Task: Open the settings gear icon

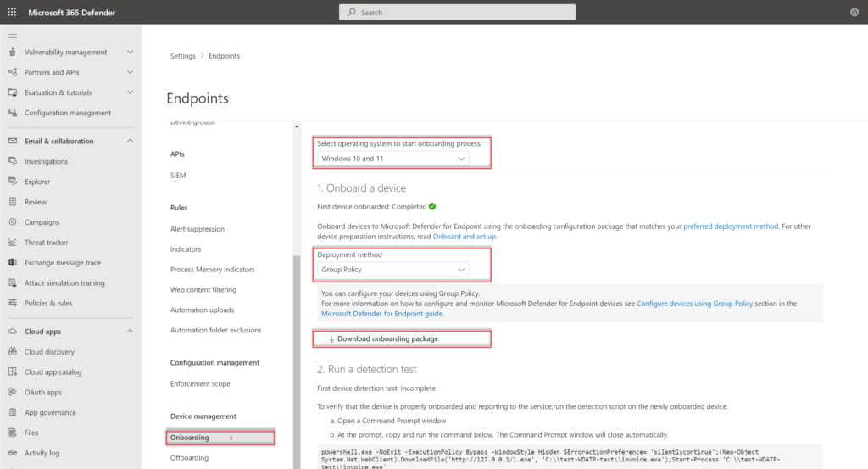Action: 854,12
